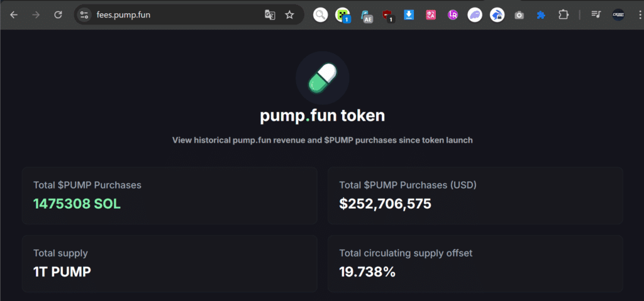Image resolution: width=644 pixels, height=301 pixels.
Task: Open the magnifier search extension
Action: [320, 15]
